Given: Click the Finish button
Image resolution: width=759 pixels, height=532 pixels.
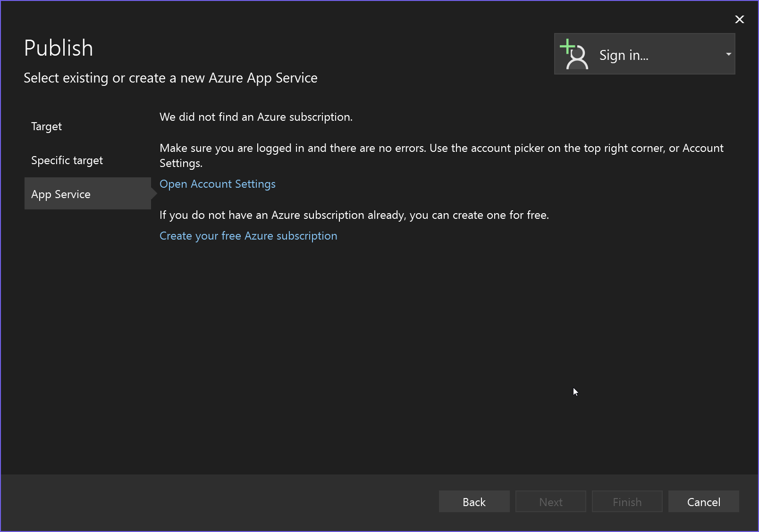Looking at the screenshot, I should (x=626, y=501).
